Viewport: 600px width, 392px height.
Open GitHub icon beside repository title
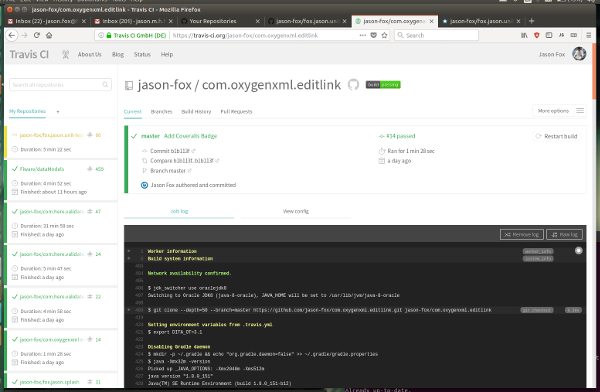click(x=353, y=85)
